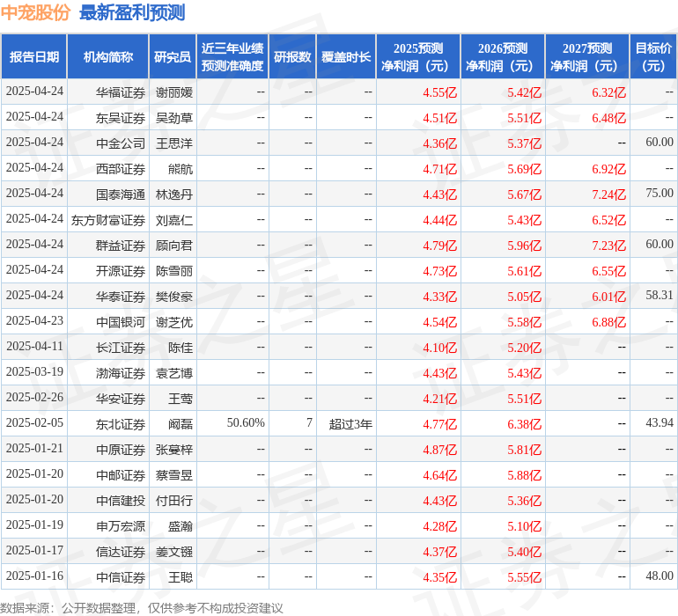Click report date 2025-03-19

point(34,371)
